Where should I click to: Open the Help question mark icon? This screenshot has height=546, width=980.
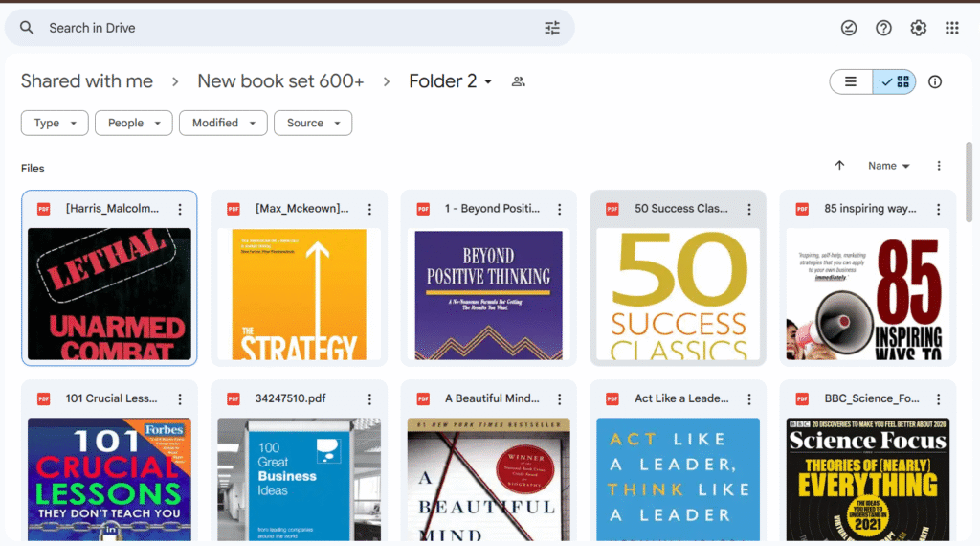tap(883, 28)
